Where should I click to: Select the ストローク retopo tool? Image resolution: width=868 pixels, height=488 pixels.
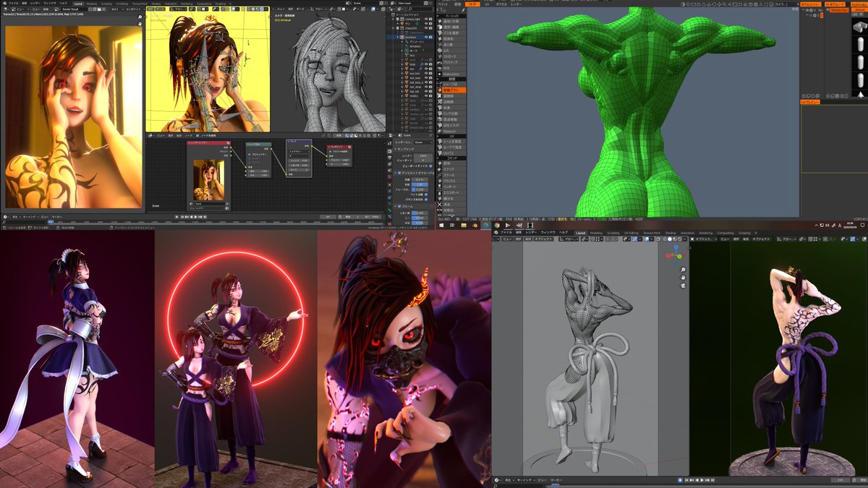[451, 57]
